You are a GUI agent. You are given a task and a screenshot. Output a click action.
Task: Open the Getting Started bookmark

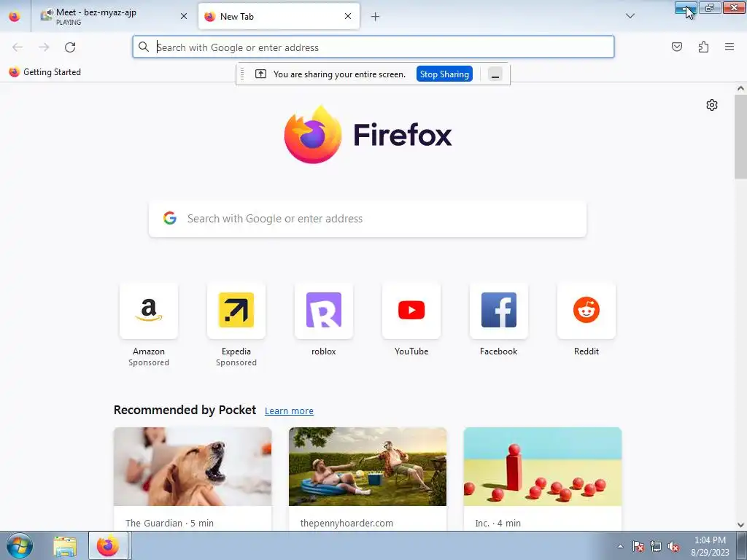(x=45, y=72)
